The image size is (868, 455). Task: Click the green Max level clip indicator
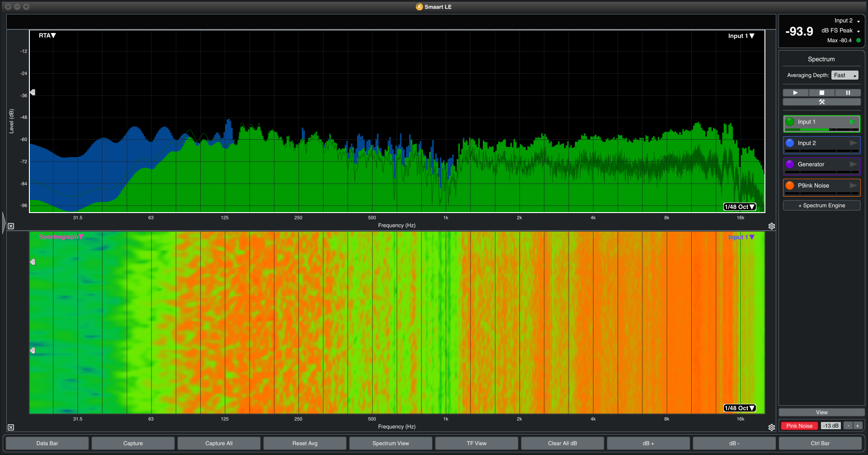pos(859,40)
